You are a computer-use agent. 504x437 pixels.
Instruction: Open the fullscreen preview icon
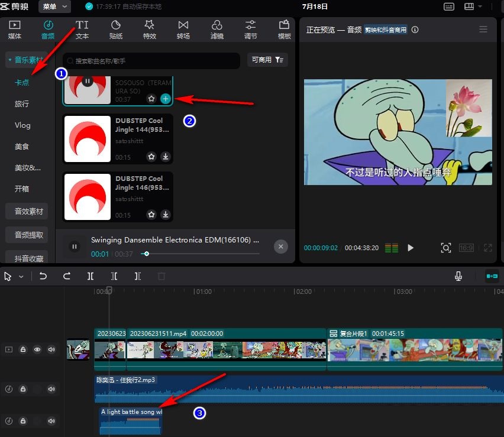(488, 248)
